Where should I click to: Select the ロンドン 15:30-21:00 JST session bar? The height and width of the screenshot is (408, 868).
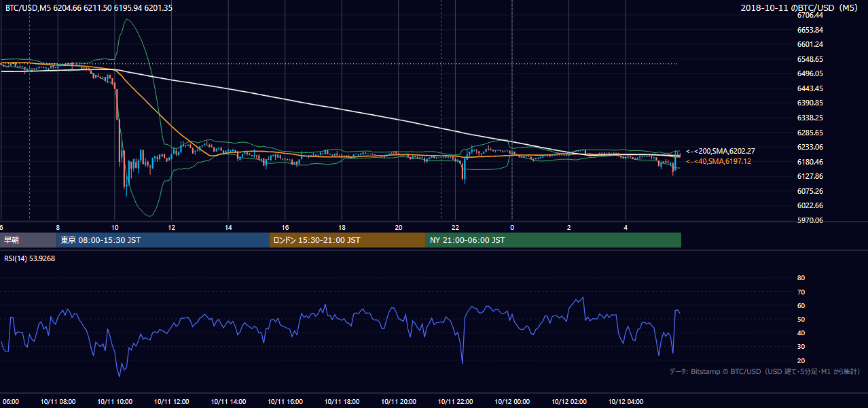tap(348, 240)
